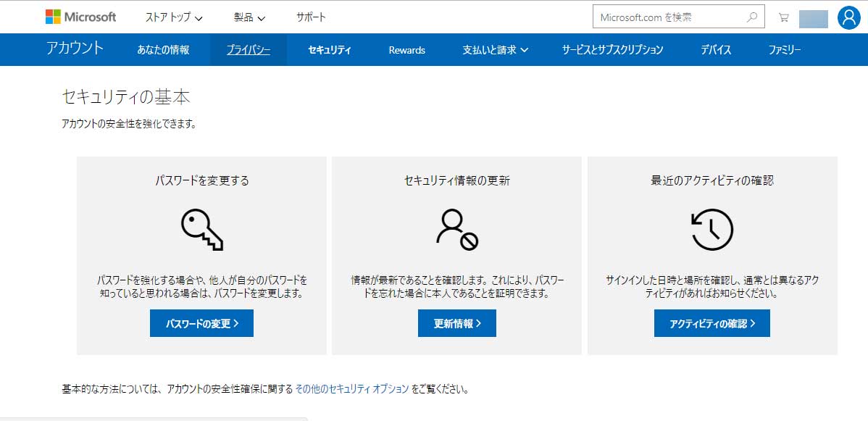Screen dimensions: 868x421
Task: Click the clock history activity icon
Action: 711,229
